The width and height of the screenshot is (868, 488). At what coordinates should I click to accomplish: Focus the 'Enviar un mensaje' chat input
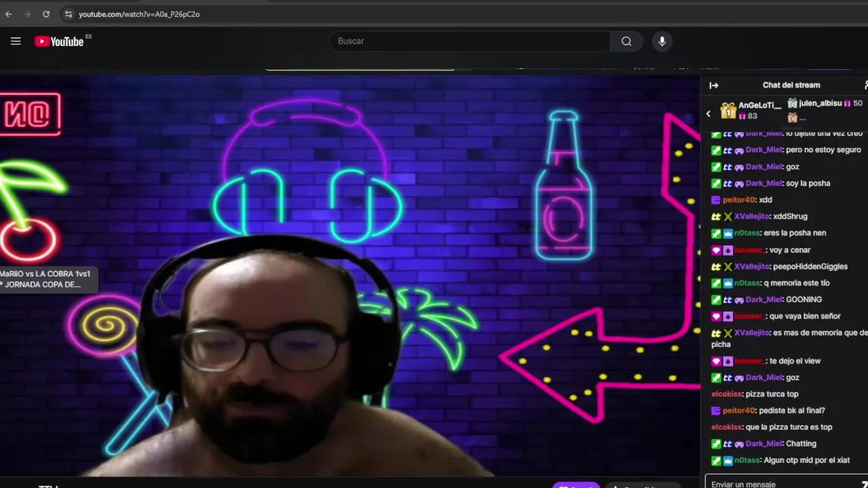coord(787,483)
